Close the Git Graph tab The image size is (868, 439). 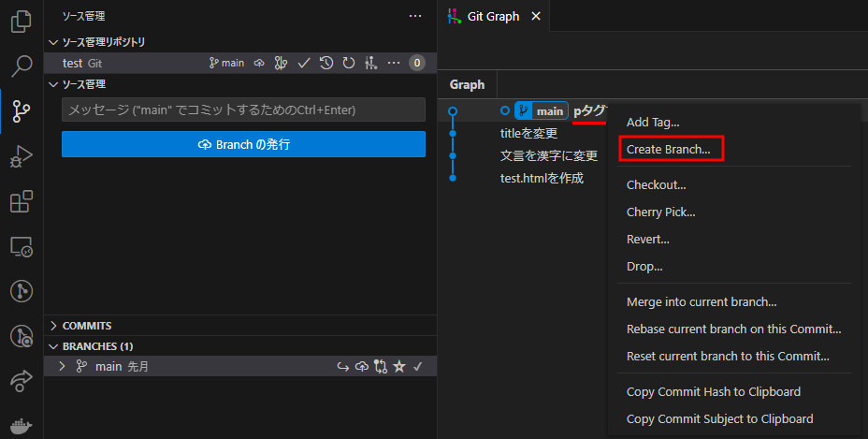click(x=536, y=17)
